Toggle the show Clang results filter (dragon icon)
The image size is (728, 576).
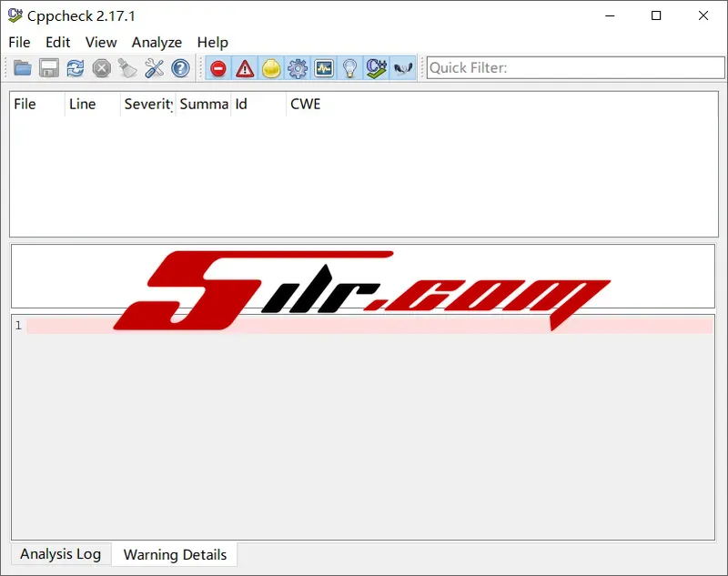pos(403,68)
